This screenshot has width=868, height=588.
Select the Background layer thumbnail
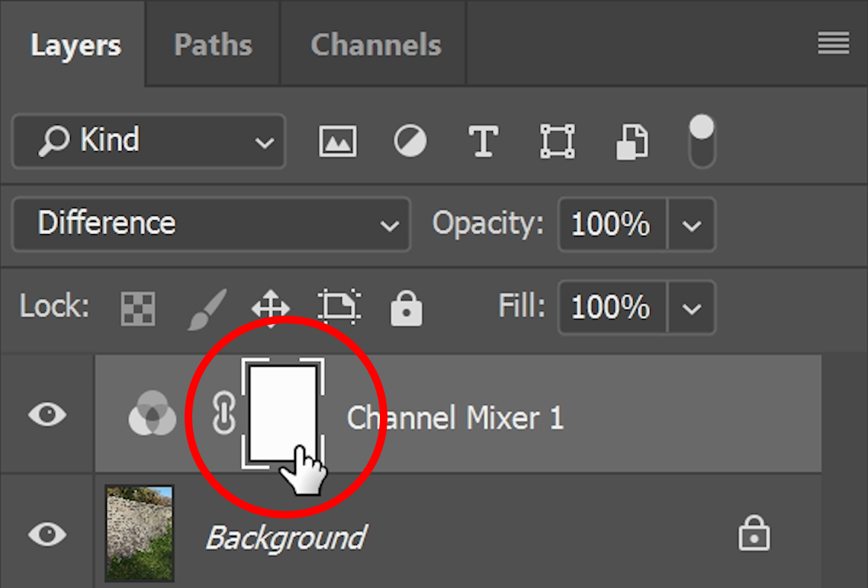[140, 534]
